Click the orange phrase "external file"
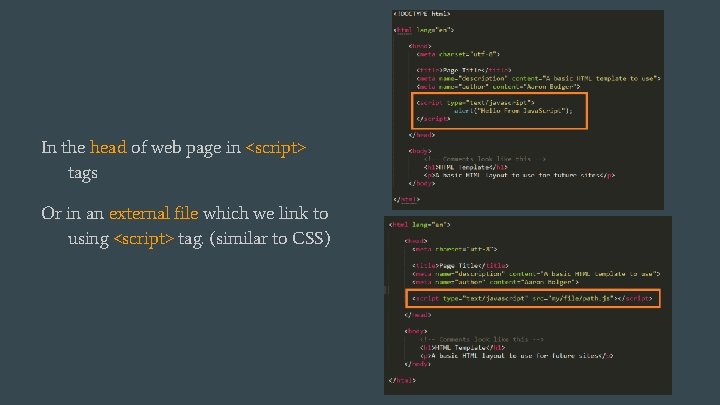This screenshot has width=720, height=405. click(x=153, y=214)
